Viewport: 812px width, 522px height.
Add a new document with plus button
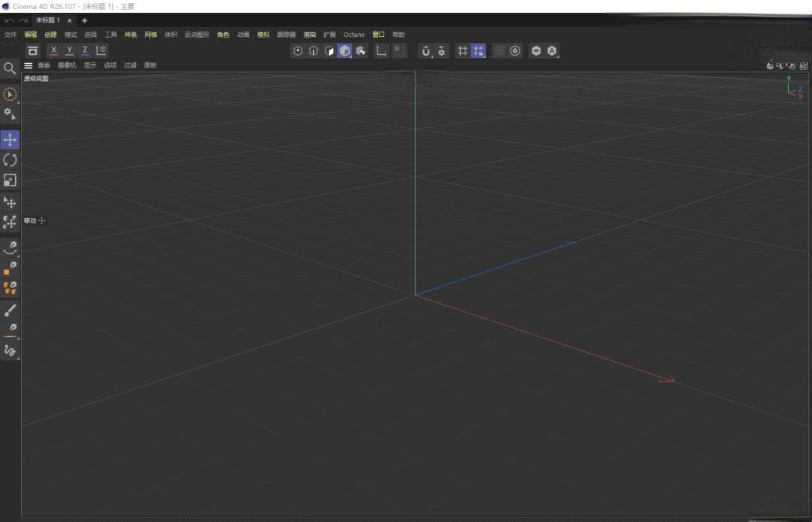coord(84,21)
